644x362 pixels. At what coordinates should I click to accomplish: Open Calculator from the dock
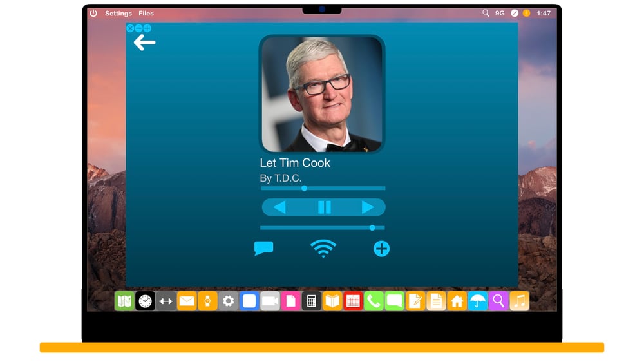tap(312, 301)
